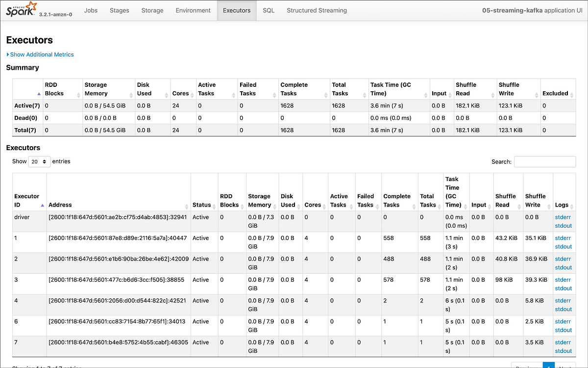Open the Storage tab
This screenshot has height=368, width=588.
(152, 10)
